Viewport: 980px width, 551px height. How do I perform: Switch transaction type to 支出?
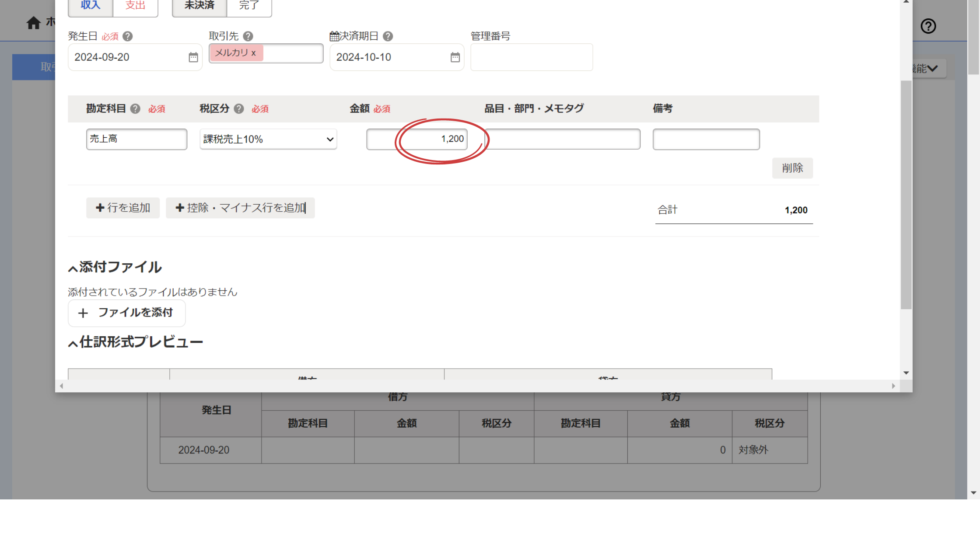(135, 6)
